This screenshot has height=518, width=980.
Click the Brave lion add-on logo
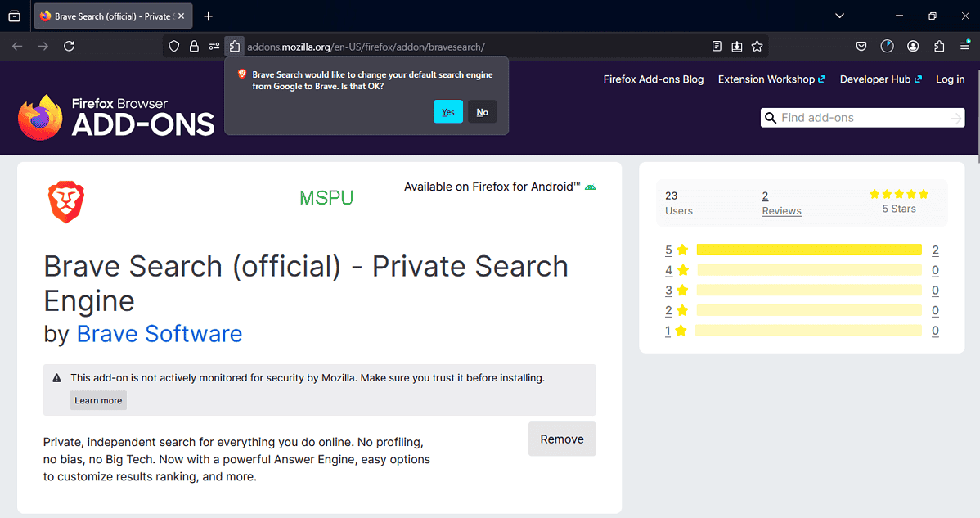pyautogui.click(x=66, y=201)
